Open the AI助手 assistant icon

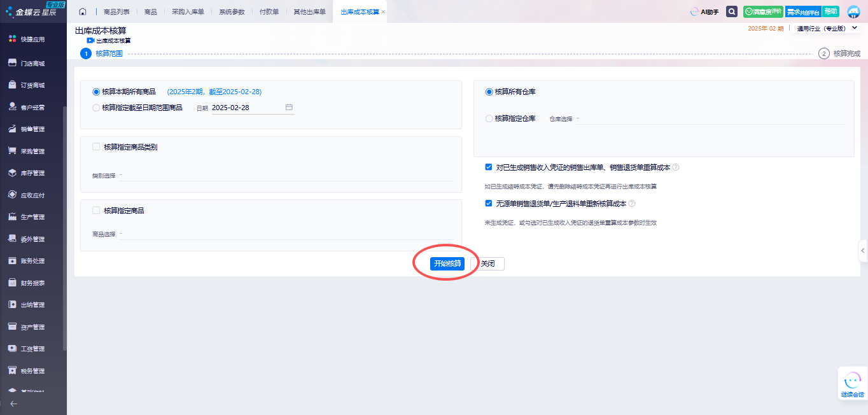pos(704,11)
